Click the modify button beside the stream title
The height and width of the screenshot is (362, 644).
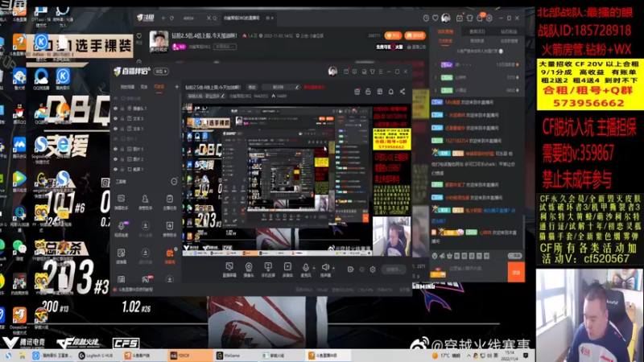coord(252,87)
